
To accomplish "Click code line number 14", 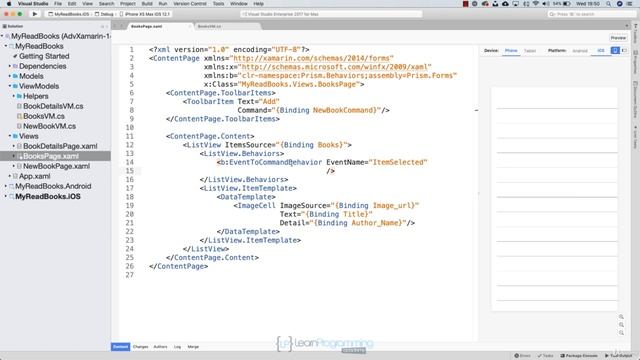I will [129, 162].
